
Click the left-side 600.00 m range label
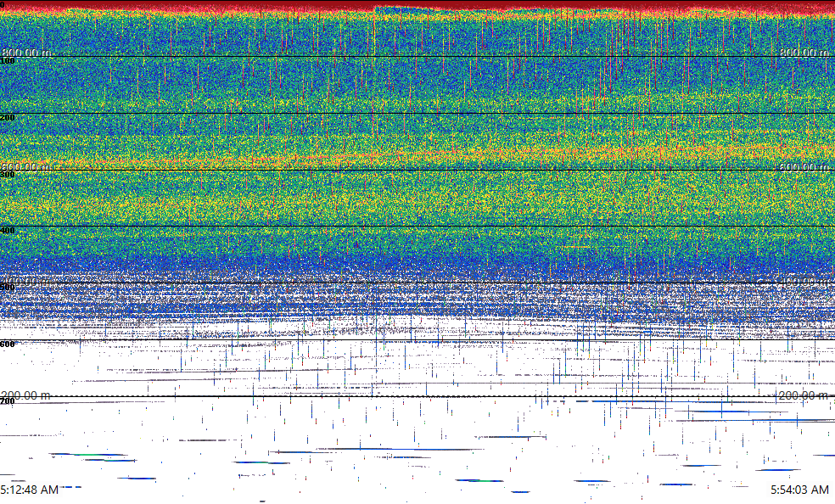point(26,166)
